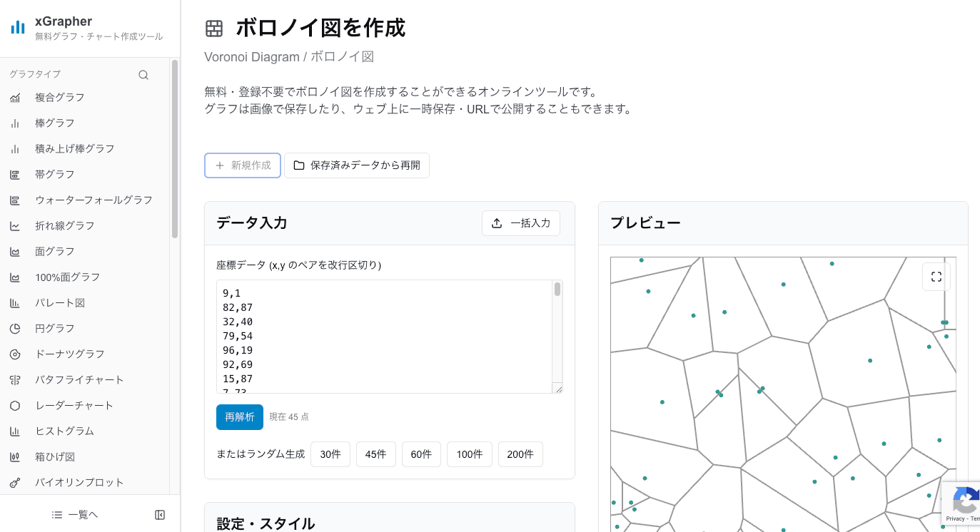The image size is (980, 532).
Task: Click the search icon beside グラフタイプ
Action: pyautogui.click(x=143, y=74)
